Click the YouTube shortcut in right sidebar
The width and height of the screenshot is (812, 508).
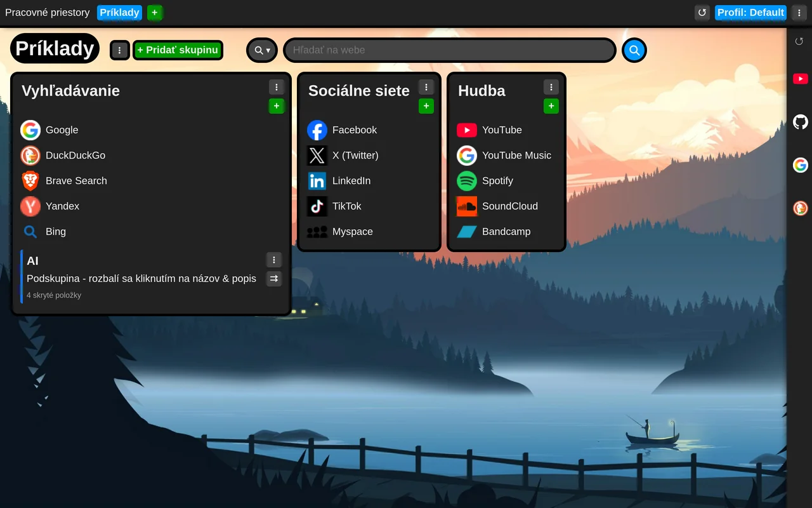[801, 79]
